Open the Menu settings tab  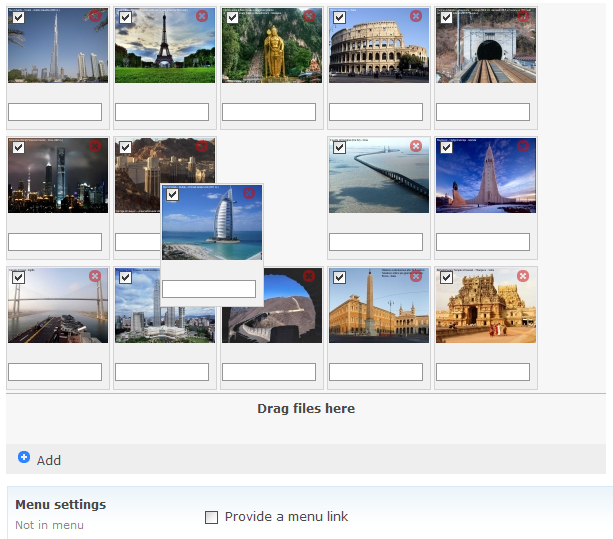click(60, 505)
